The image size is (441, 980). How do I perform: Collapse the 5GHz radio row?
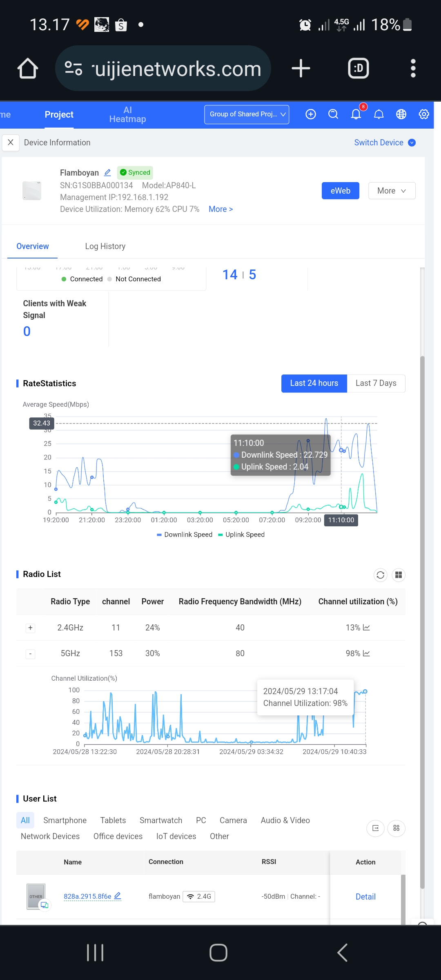pyautogui.click(x=30, y=654)
